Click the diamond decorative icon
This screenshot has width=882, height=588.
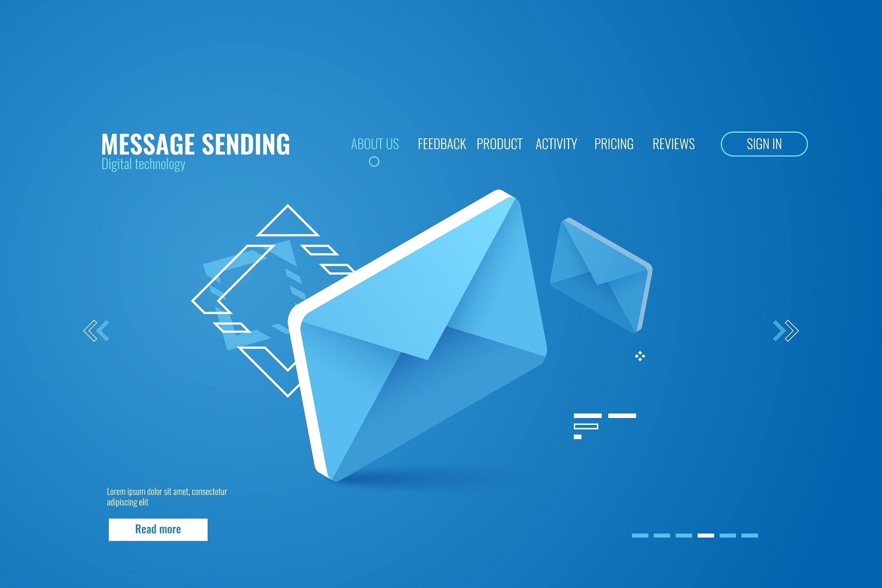(640, 356)
